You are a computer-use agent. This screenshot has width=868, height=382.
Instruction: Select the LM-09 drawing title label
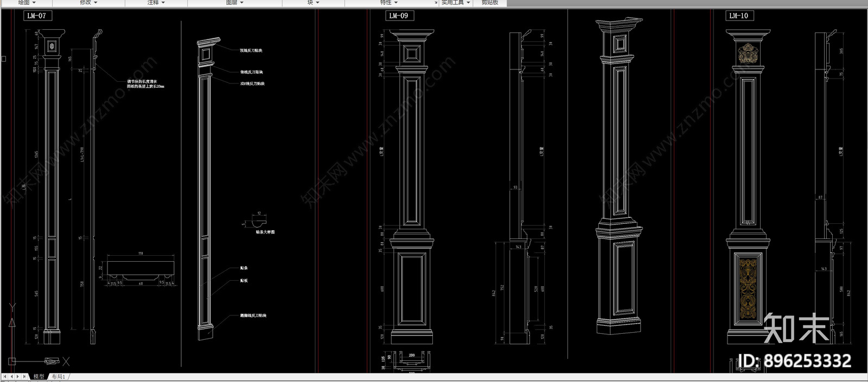pyautogui.click(x=399, y=16)
